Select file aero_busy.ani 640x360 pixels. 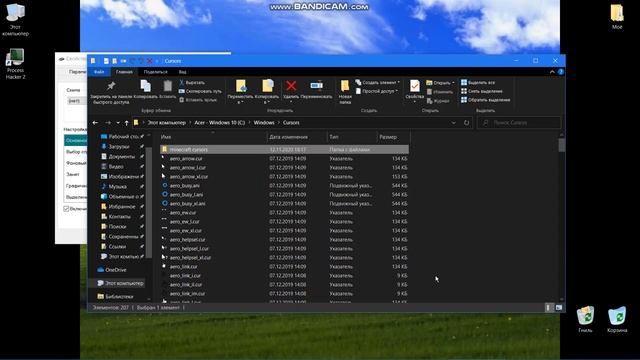tap(284, 186)
